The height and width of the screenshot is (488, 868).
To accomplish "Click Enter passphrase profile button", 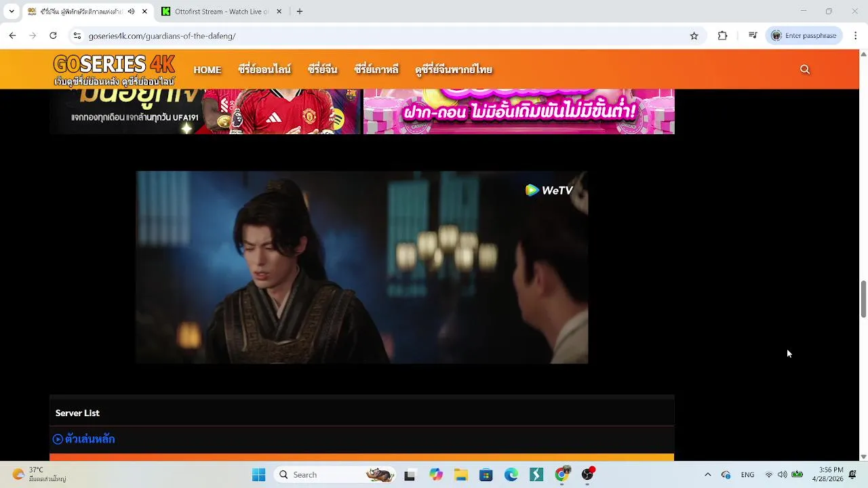I will click(x=804, y=36).
